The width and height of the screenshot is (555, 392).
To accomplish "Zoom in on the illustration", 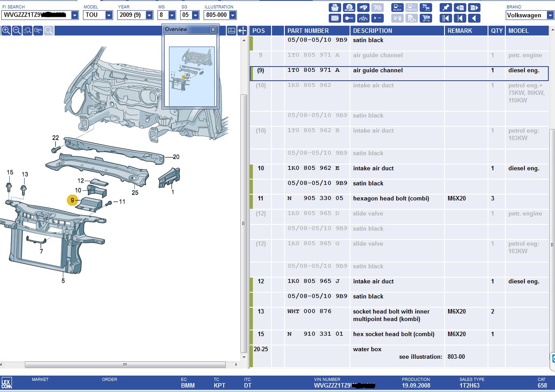I will coord(6,31).
